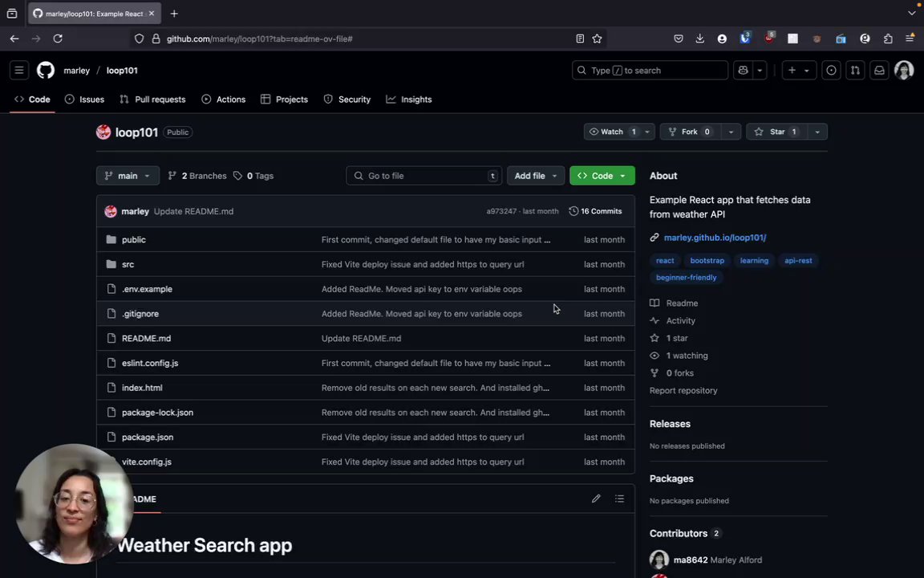924x578 pixels.
Task: Click the user profile avatar top right
Action: coord(904,70)
